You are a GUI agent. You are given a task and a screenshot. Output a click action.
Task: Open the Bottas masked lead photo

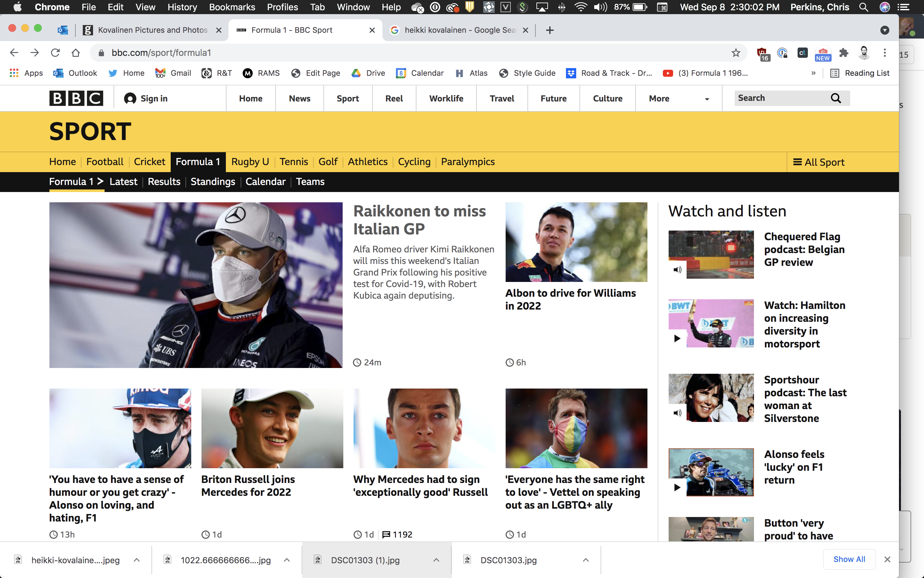tap(196, 285)
